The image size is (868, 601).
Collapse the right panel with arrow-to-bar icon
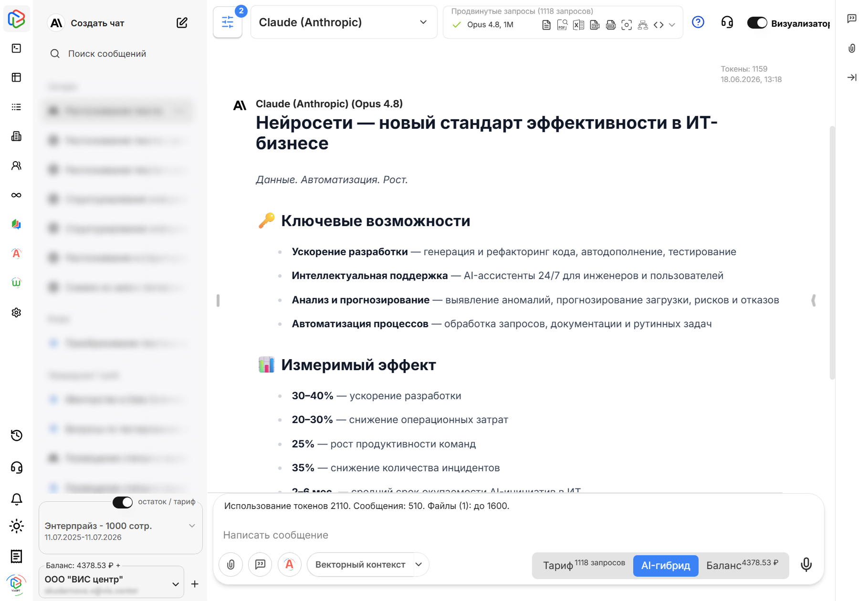(x=852, y=77)
